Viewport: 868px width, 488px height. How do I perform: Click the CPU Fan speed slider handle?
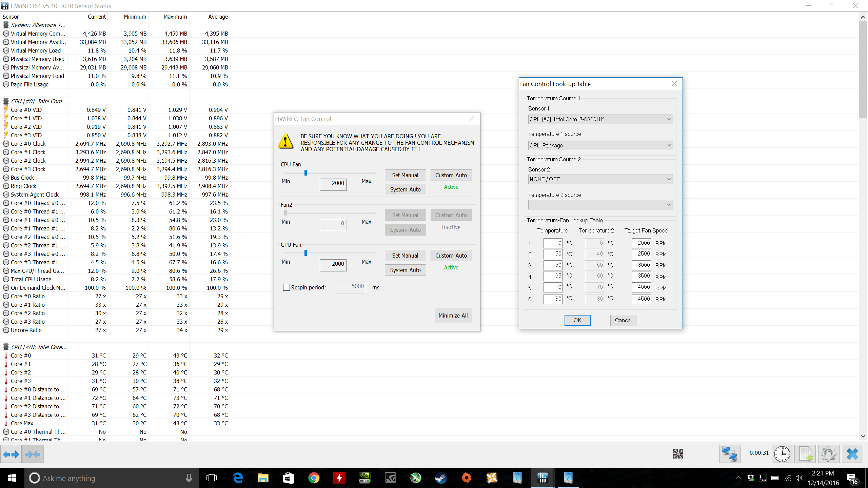305,172
